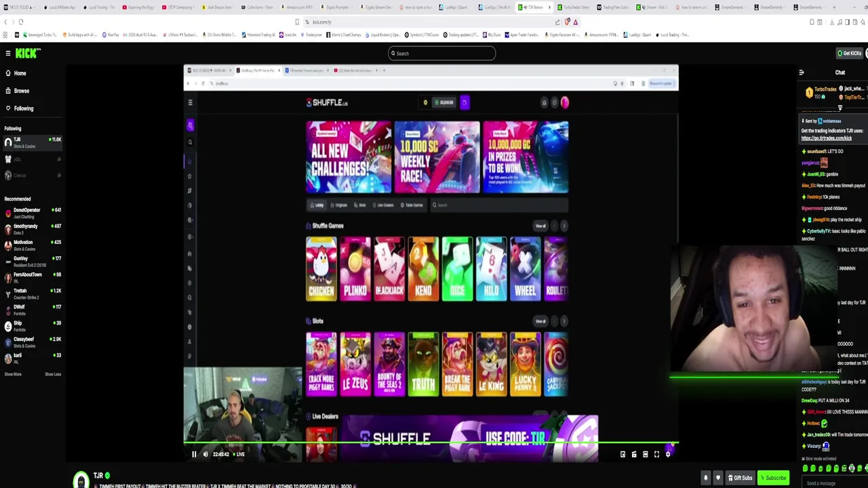Viewport: 868px width, 488px height.
Task: Click username CyberbullyTV in chat
Action: (820, 231)
